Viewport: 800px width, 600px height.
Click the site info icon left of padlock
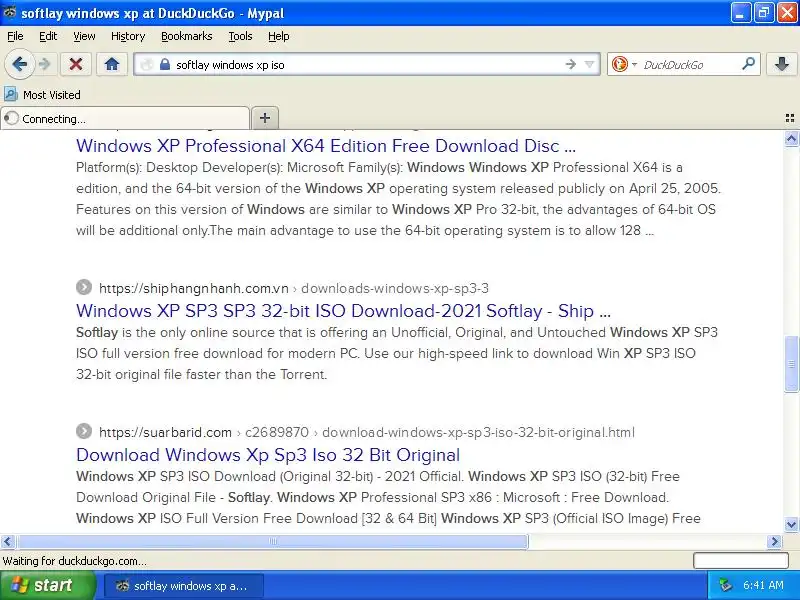(147, 65)
